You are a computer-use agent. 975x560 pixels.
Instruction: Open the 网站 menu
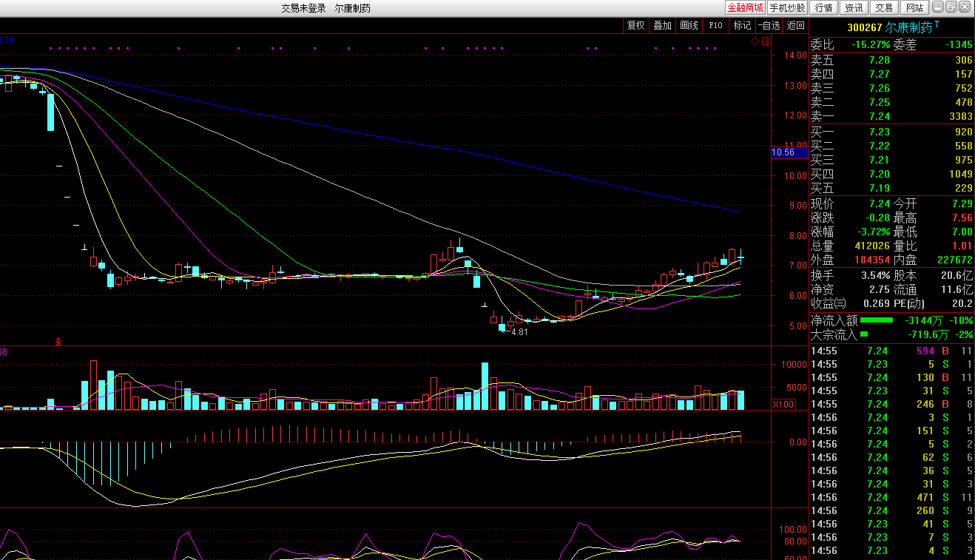914,7
